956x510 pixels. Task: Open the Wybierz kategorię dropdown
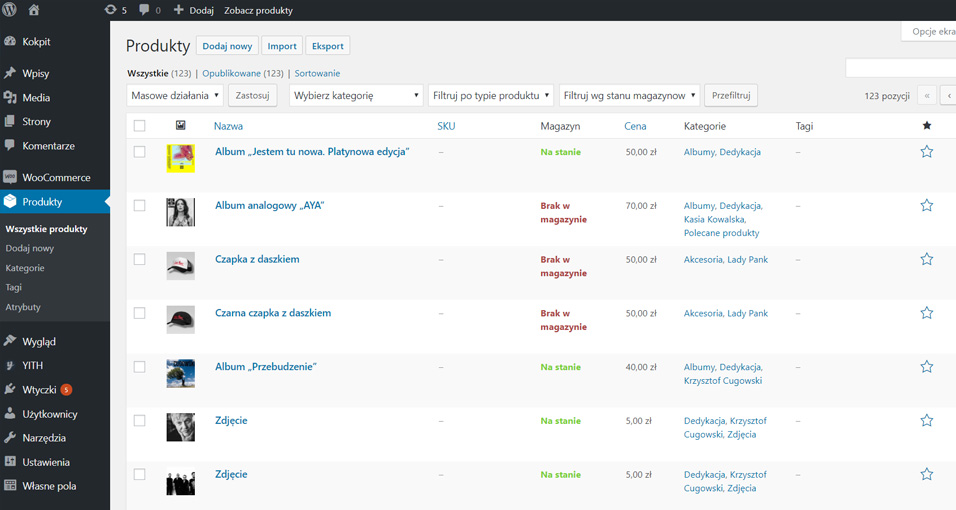[x=356, y=95]
